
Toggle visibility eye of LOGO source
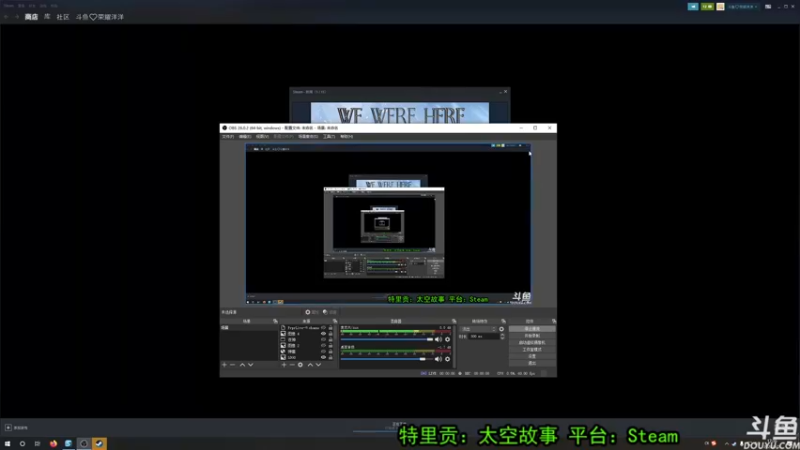(323, 357)
